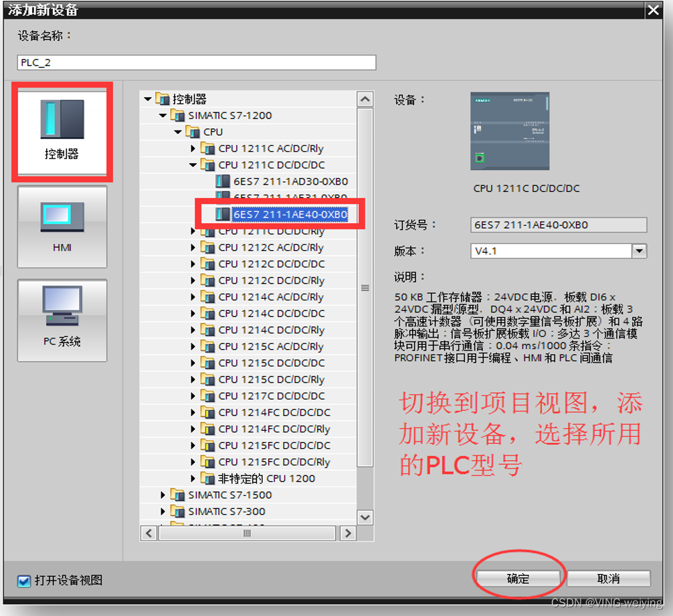Click the 取消 cancel button

[609, 579]
